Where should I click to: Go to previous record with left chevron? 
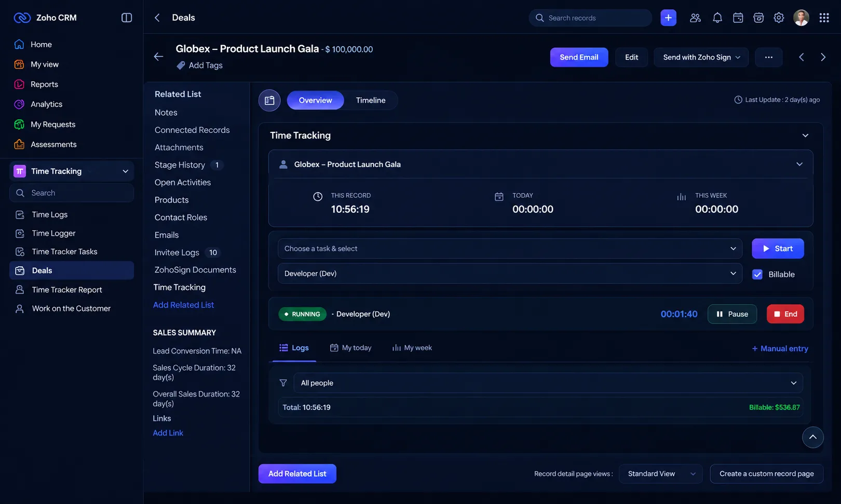[x=801, y=57]
